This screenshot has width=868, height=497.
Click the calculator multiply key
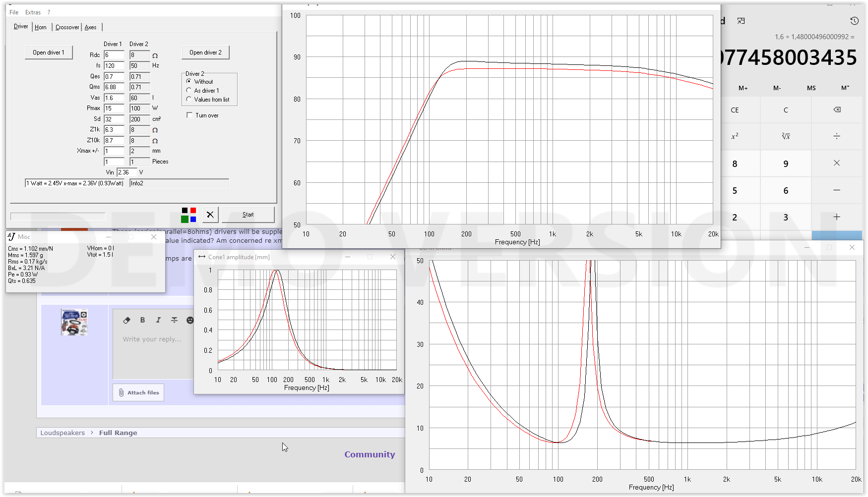[837, 163]
